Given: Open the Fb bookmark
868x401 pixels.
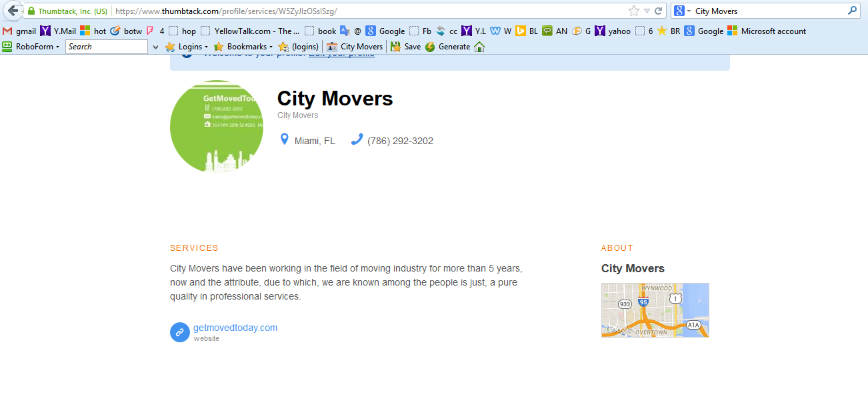Looking at the screenshot, I should coord(420,31).
